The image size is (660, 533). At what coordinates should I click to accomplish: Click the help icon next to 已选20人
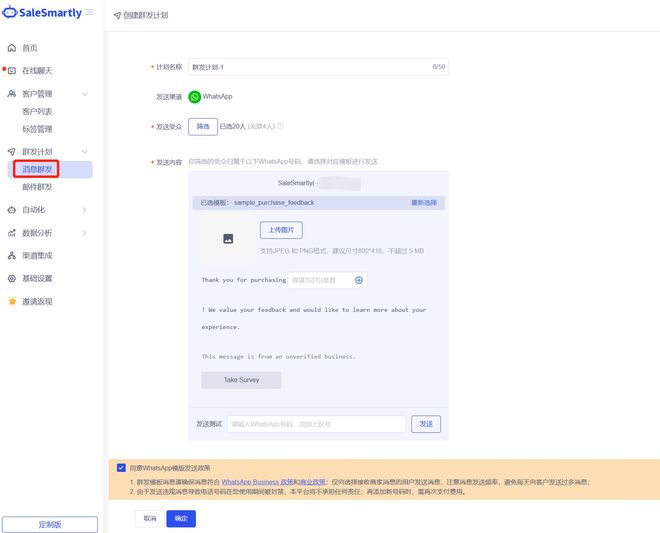[281, 126]
